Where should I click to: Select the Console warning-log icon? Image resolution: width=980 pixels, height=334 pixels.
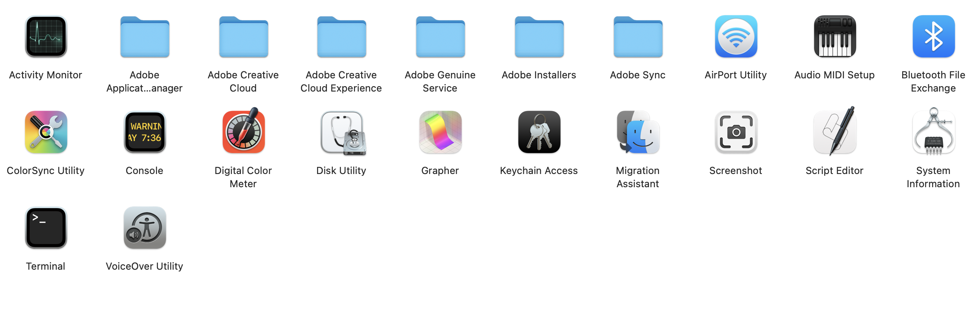(145, 132)
